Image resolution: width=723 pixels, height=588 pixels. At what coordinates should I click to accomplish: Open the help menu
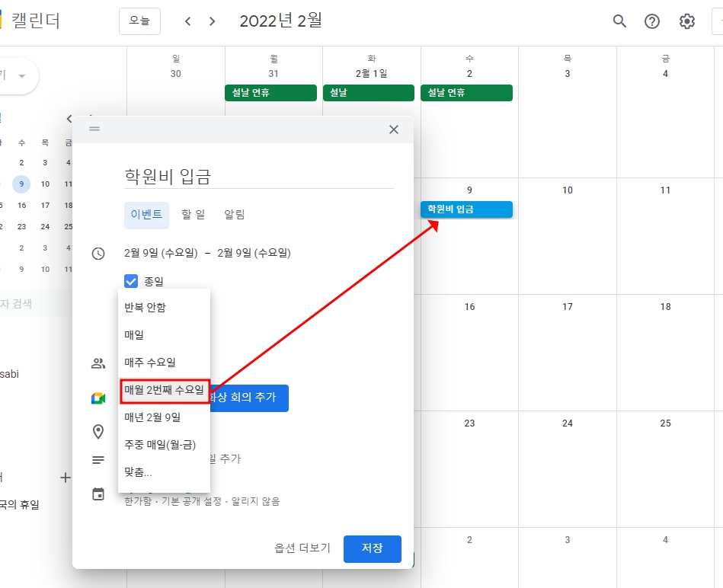(x=652, y=21)
